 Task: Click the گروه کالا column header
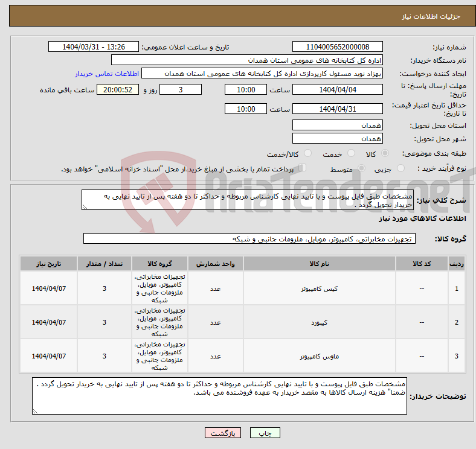pyautogui.click(x=159, y=264)
